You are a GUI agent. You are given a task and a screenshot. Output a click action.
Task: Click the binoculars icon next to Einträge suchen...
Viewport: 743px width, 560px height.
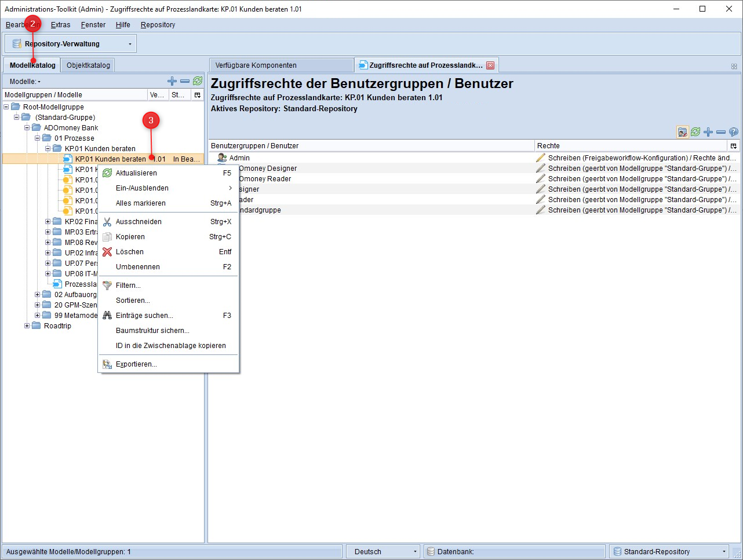107,316
